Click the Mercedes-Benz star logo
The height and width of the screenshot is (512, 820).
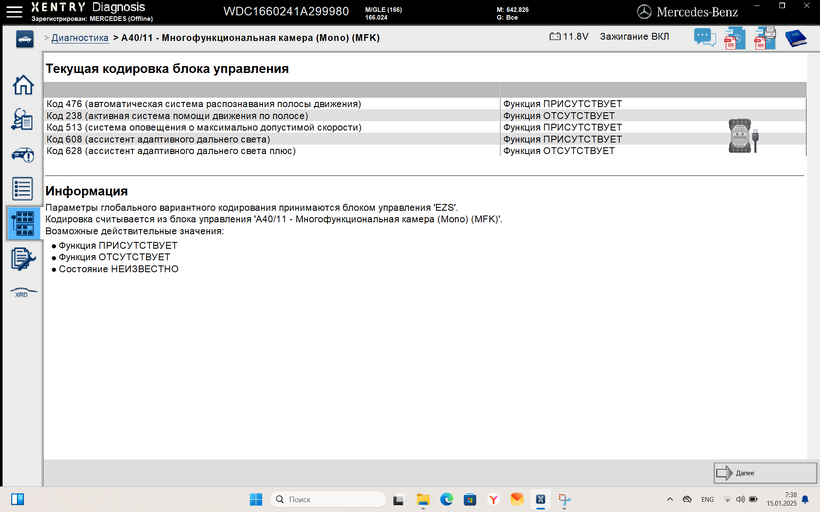tap(644, 12)
